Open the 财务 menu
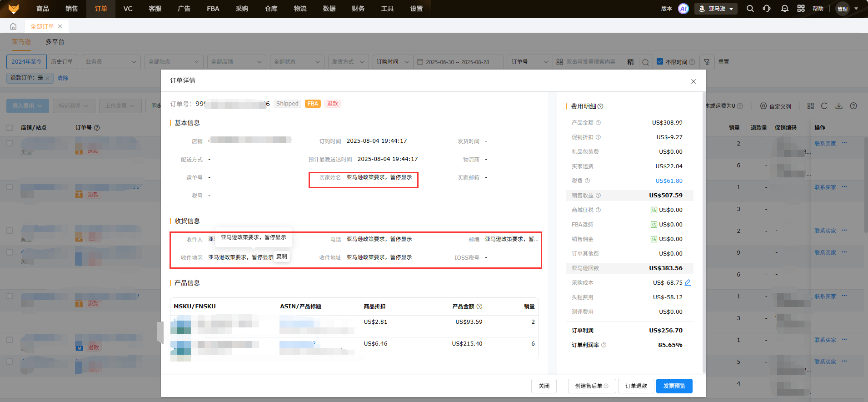The height and width of the screenshot is (402, 868). pos(358,9)
